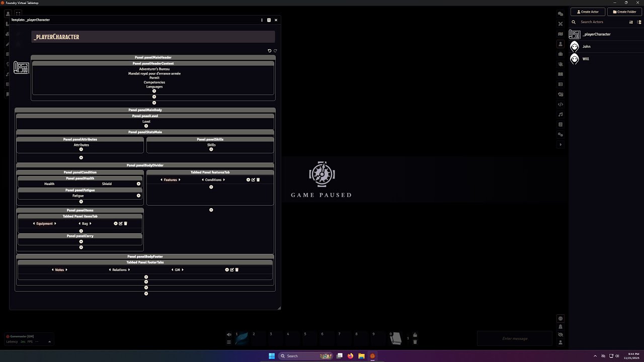This screenshot has width=644, height=362.
Task: Open Firefox from the Windows taskbar
Action: pyautogui.click(x=350, y=356)
